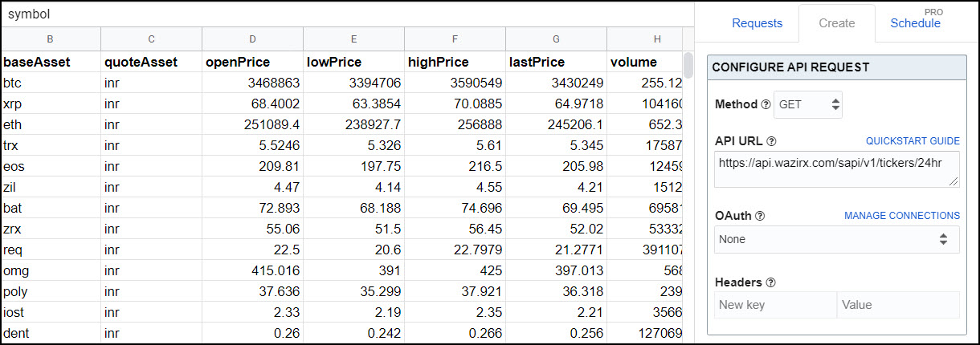Open the Method GET dropdown

[x=807, y=104]
